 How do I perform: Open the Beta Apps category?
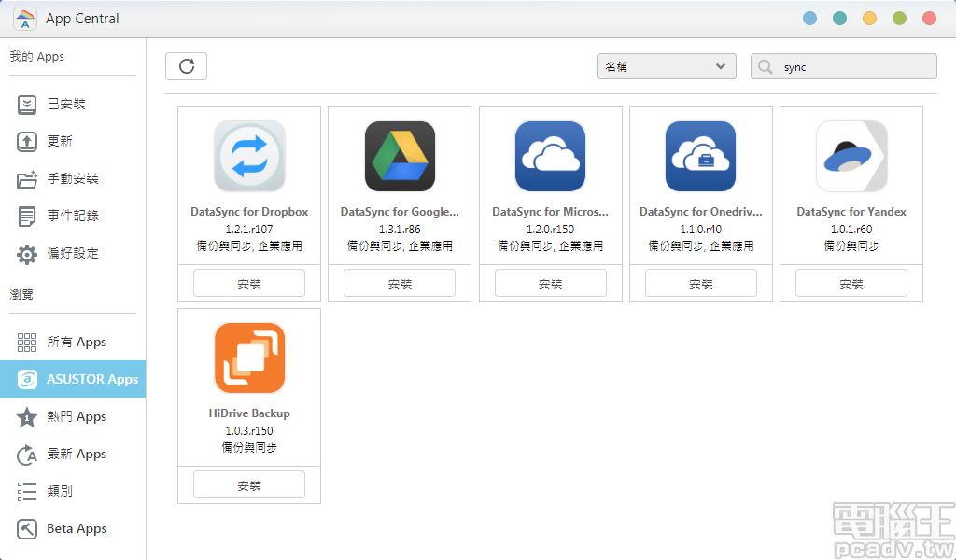point(77,529)
